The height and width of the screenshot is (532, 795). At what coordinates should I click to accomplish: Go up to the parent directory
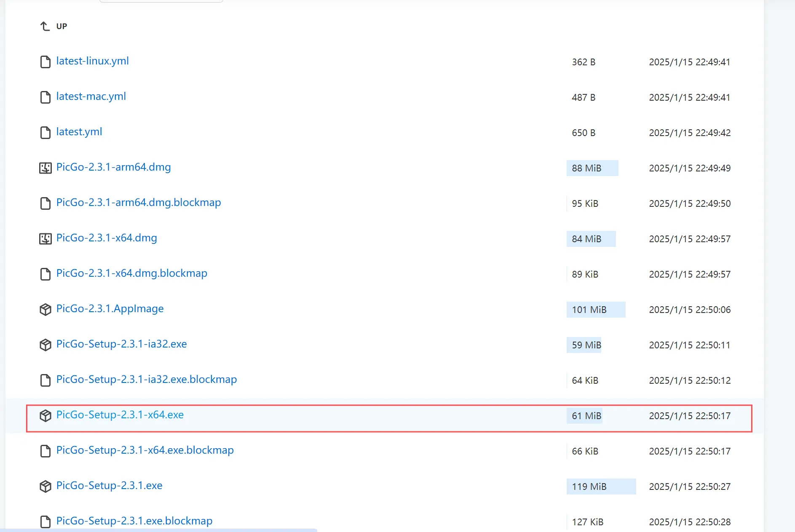(x=61, y=26)
